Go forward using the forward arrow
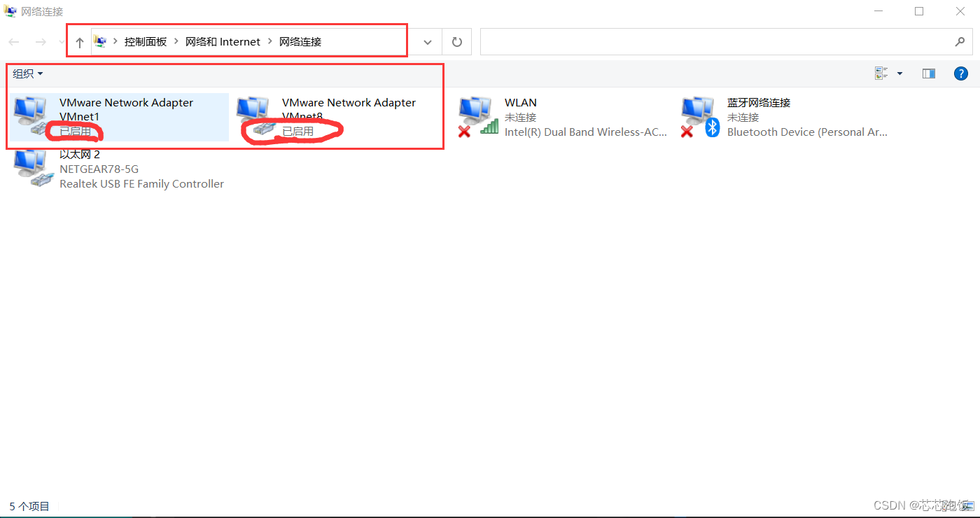Image resolution: width=980 pixels, height=518 pixels. pyautogui.click(x=41, y=42)
